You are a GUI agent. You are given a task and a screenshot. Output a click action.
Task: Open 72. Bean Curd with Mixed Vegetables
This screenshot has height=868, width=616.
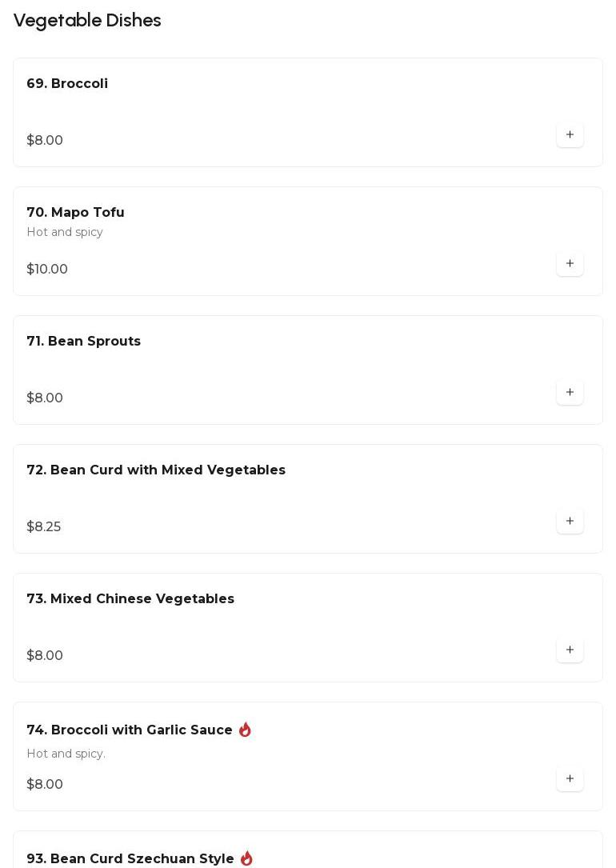tap(156, 470)
